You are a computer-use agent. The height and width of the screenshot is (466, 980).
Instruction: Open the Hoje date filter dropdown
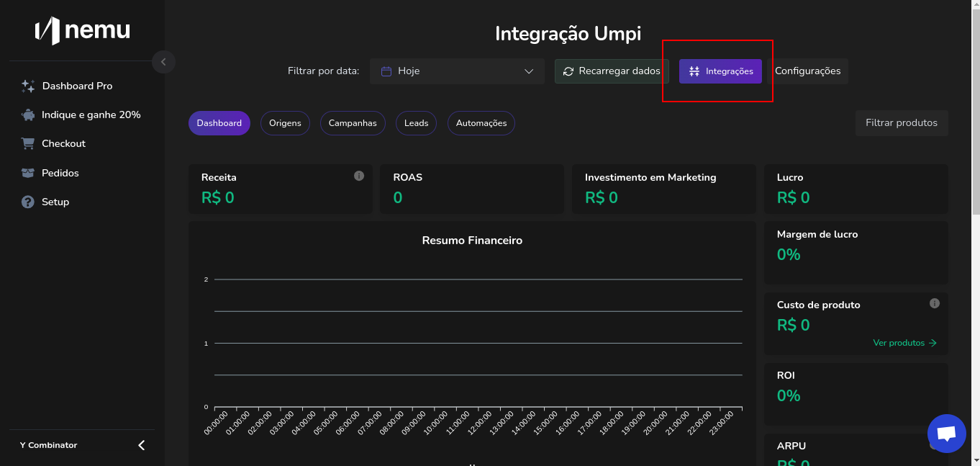tap(457, 71)
